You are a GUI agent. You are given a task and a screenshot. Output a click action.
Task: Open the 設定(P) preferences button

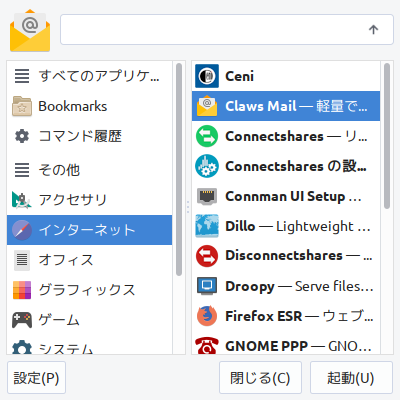pos(36,378)
